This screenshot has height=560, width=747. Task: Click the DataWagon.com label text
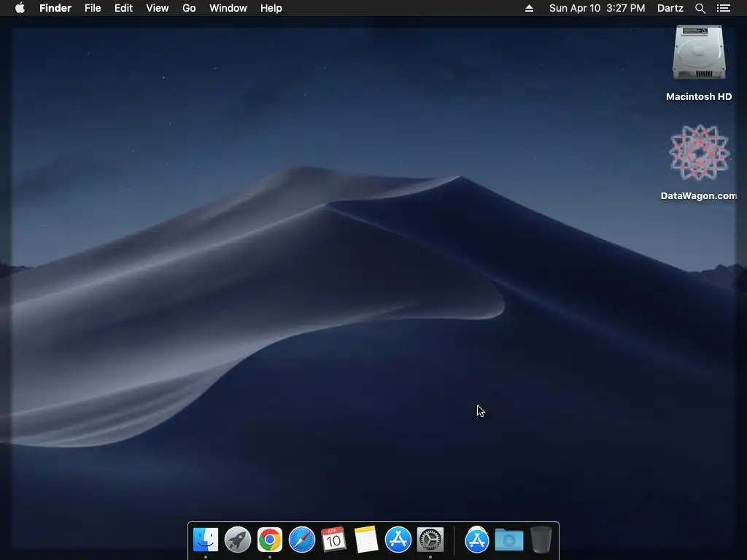[x=699, y=195]
